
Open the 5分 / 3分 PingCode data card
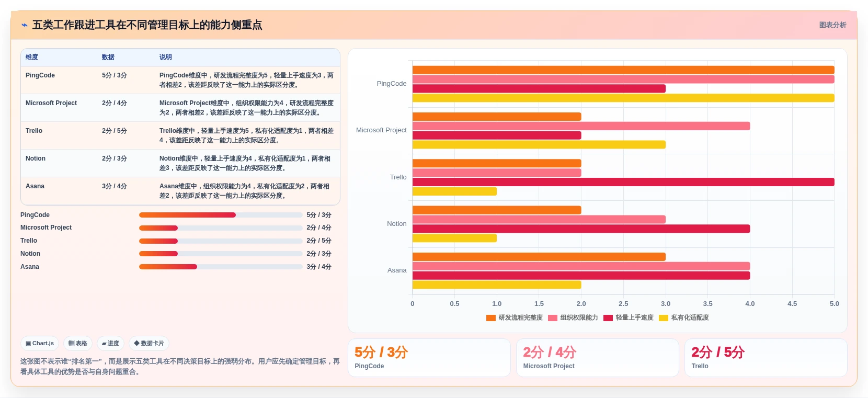point(429,358)
